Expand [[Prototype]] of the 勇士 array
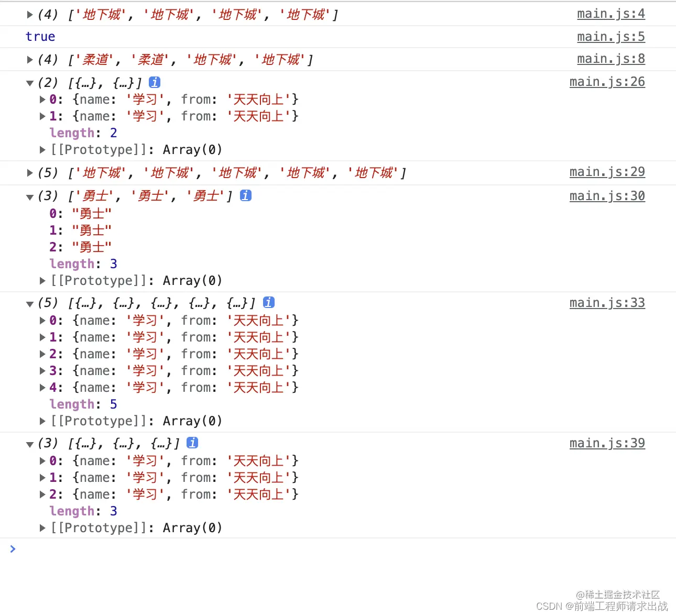Screen dimensions: 676x616 [x=42, y=281]
